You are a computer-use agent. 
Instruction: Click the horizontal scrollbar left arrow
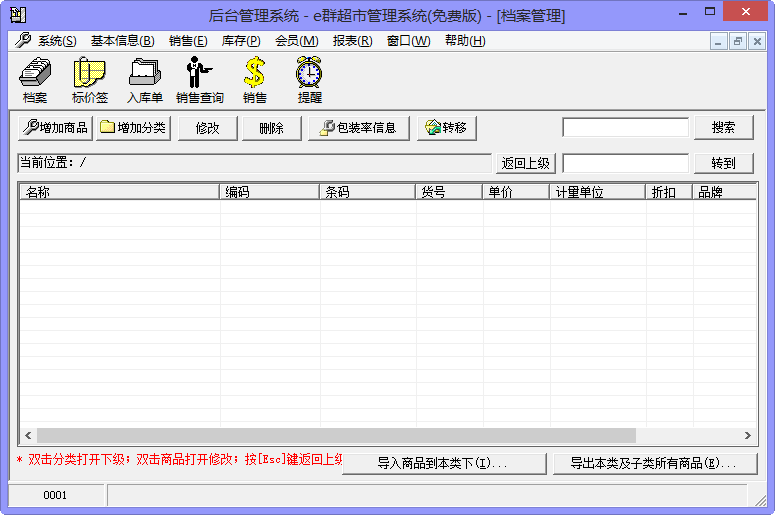pos(28,435)
